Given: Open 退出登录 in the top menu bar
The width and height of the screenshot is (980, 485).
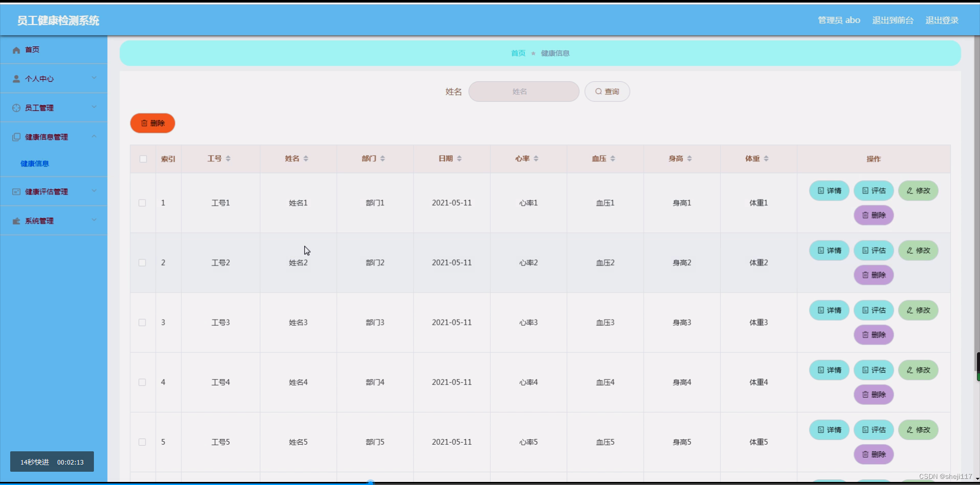Looking at the screenshot, I should point(942,20).
